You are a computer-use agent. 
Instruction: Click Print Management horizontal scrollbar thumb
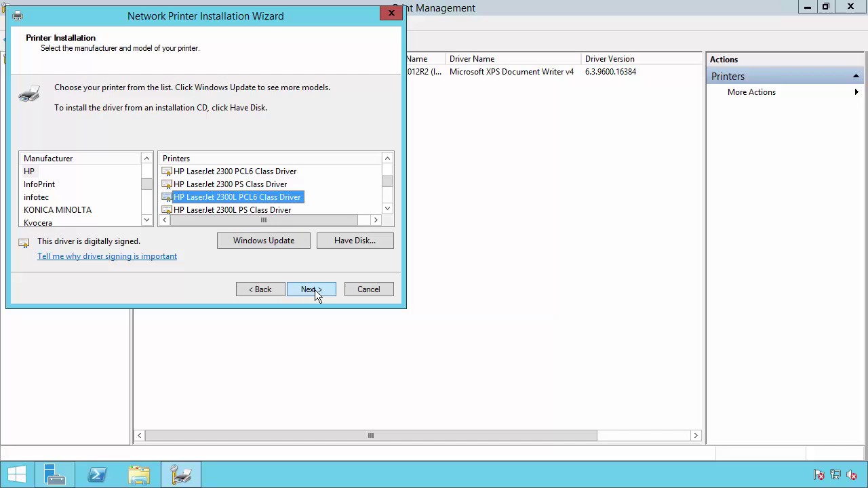tap(371, 436)
